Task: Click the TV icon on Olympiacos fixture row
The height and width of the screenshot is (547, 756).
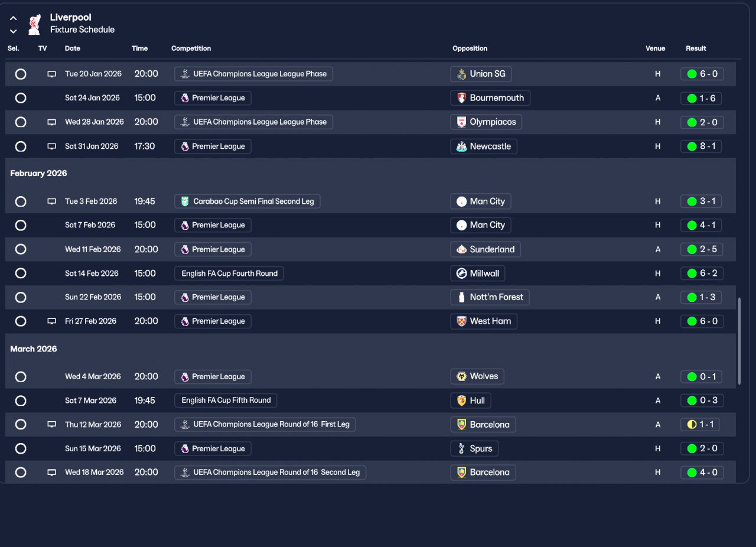Action: point(52,122)
